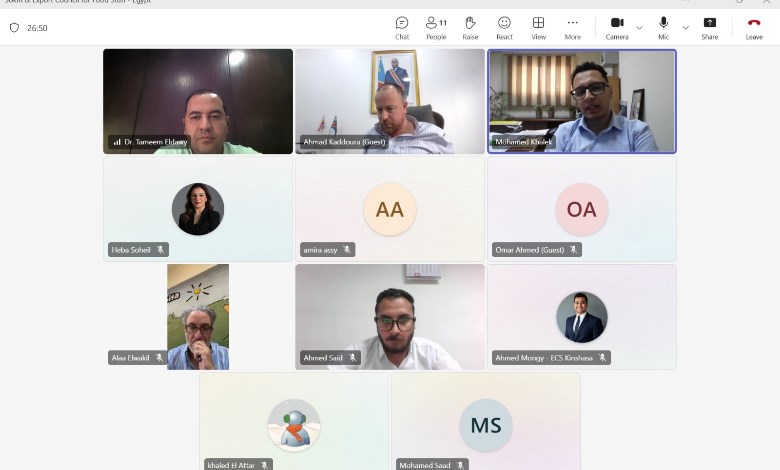The height and width of the screenshot is (470, 780).
Task: Click the Omar Ahmed (Guest) name label
Action: [530, 250]
